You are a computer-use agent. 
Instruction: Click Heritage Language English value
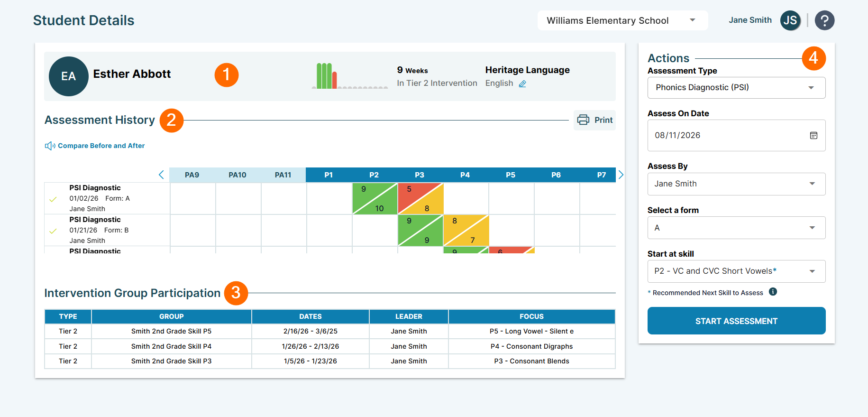pyautogui.click(x=499, y=83)
